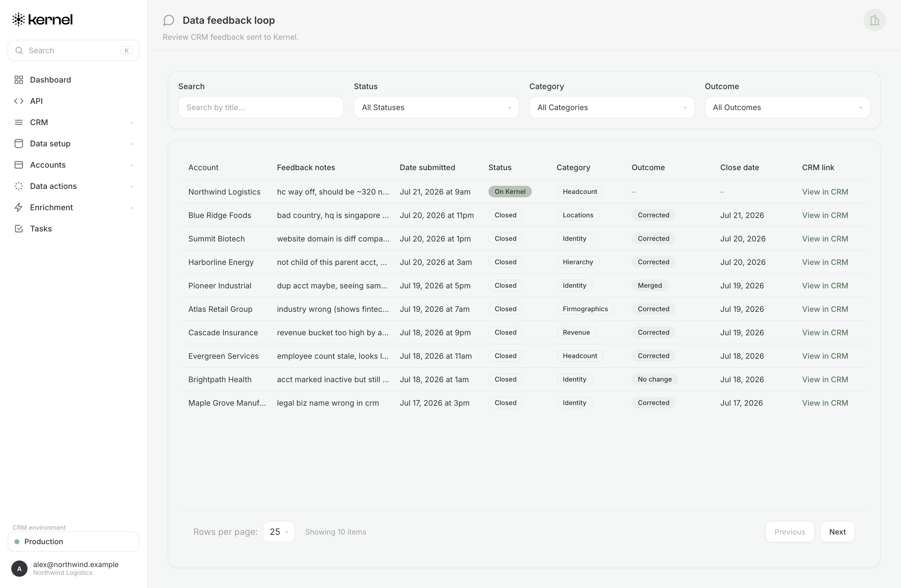Image resolution: width=901 pixels, height=588 pixels.
Task: Open View in CRM for Northwind Logistics
Action: (x=825, y=192)
